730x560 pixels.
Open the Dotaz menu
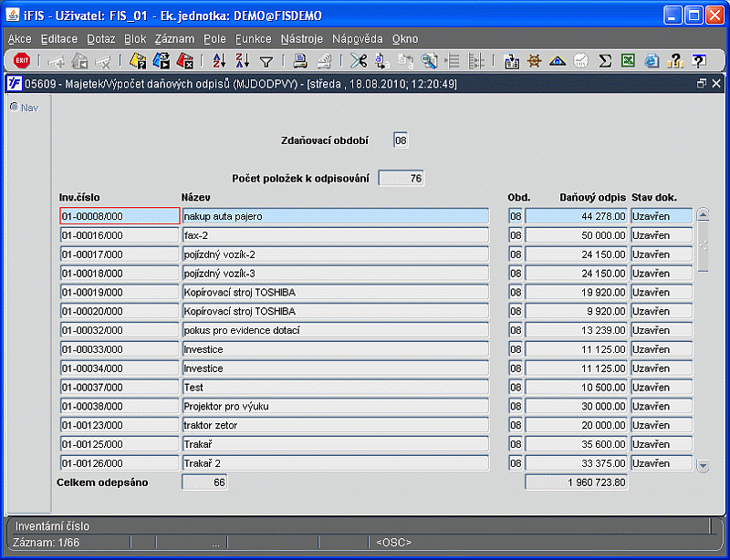pyautogui.click(x=101, y=38)
